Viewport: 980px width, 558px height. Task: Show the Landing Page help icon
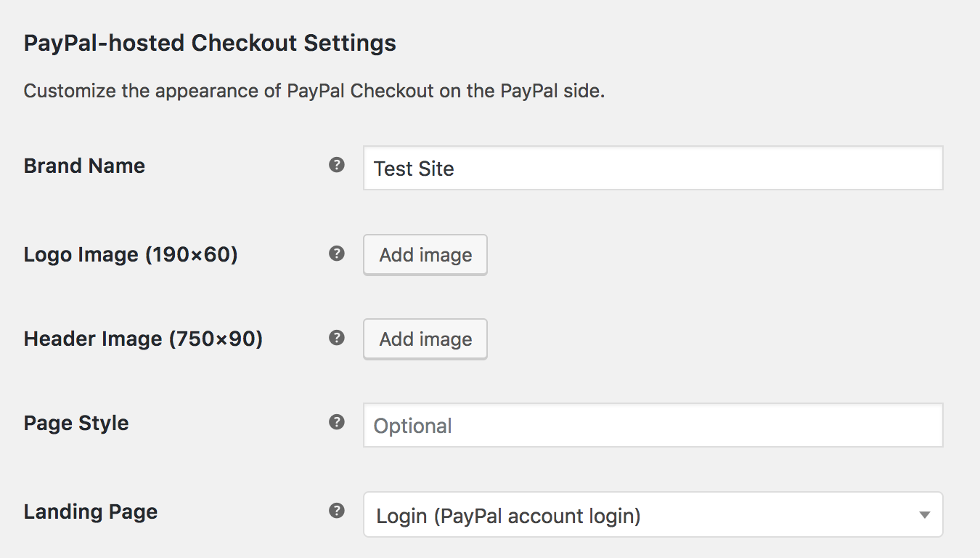[337, 511]
